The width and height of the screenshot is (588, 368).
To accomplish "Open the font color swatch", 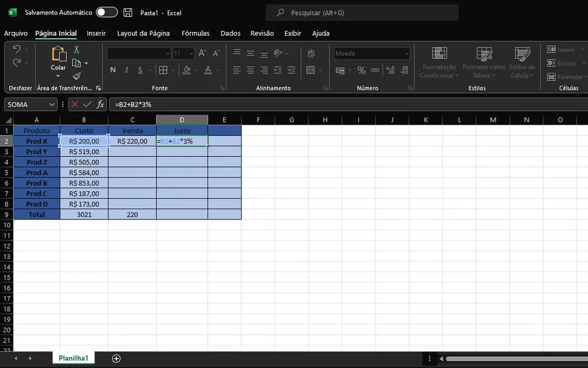I will pyautogui.click(x=208, y=69).
